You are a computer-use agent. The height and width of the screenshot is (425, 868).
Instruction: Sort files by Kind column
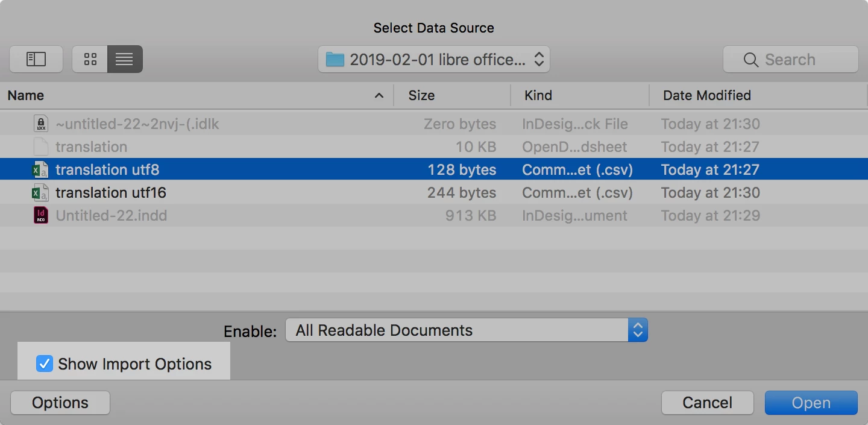pyautogui.click(x=538, y=96)
